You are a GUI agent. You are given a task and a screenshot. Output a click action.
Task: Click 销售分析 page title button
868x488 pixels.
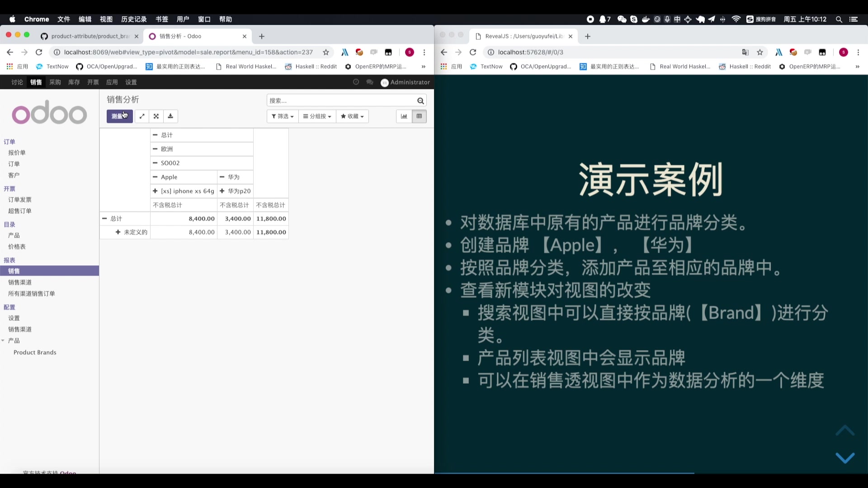click(x=123, y=99)
